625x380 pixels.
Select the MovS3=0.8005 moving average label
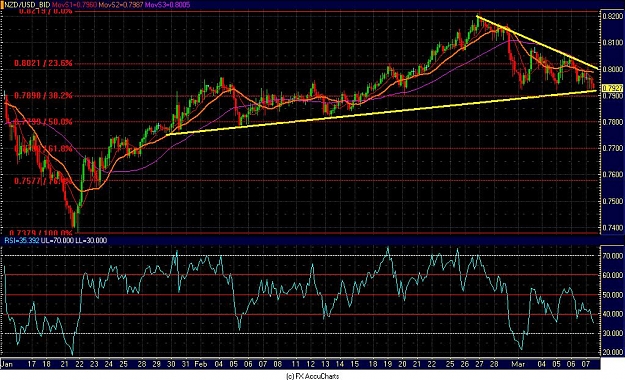point(166,5)
